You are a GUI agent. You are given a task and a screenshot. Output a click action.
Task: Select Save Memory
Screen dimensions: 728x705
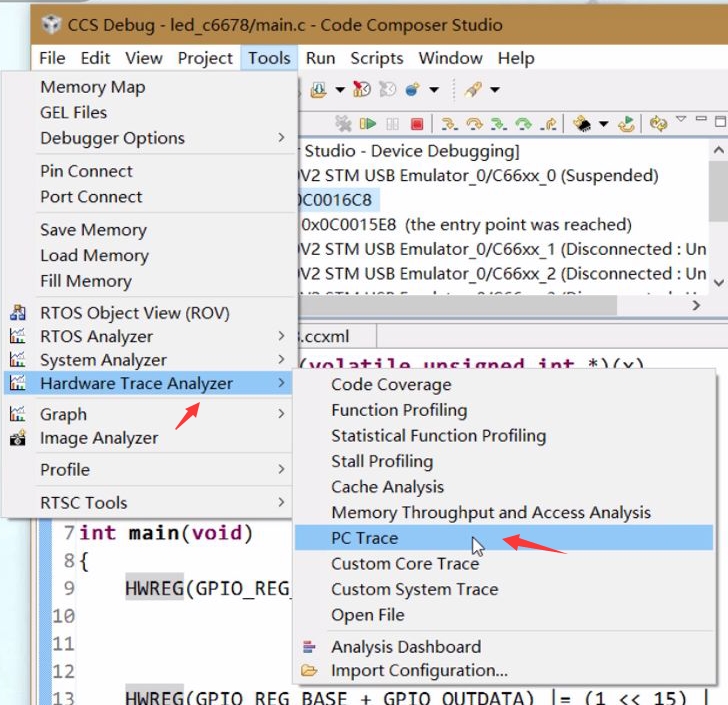tap(150, 230)
